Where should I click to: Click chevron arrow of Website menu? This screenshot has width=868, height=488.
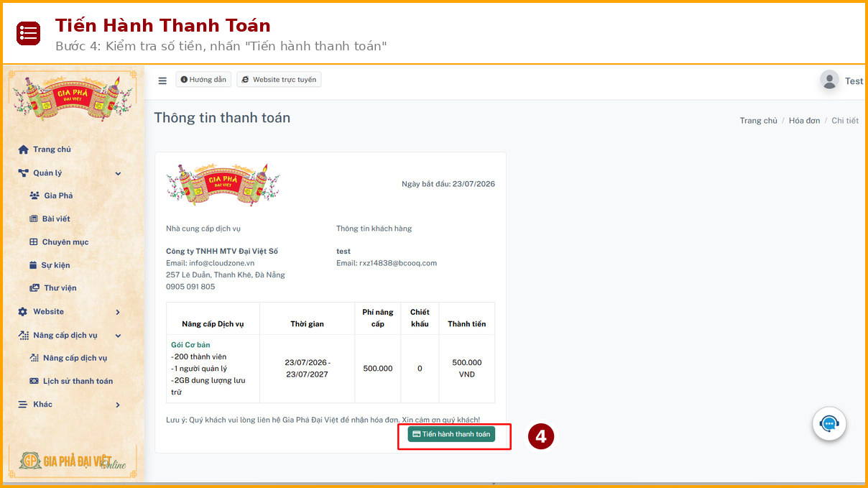[x=118, y=312]
